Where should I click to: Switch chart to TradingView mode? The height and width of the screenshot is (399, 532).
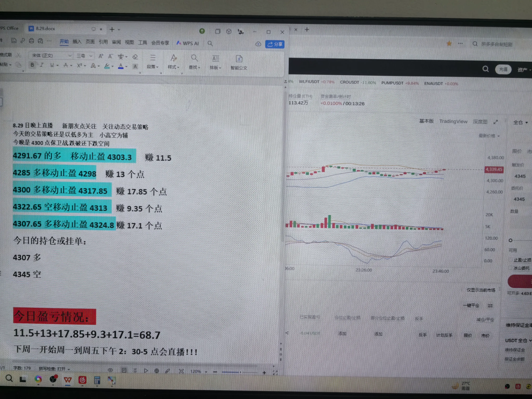453,121
